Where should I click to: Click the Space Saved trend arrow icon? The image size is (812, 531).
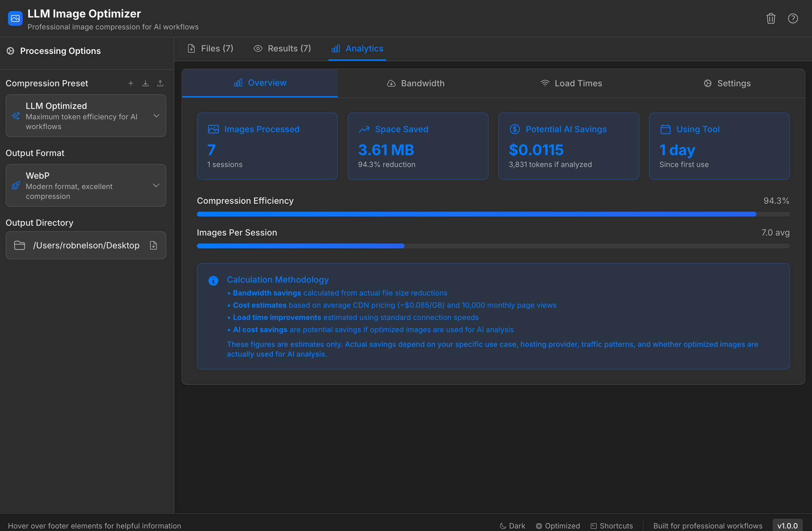pos(364,129)
